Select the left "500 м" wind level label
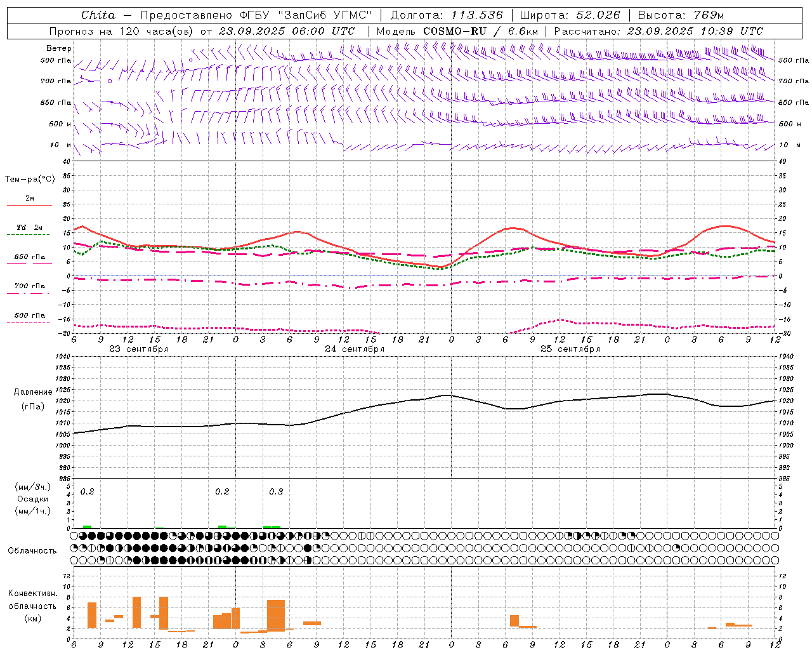The image size is (812, 650). coord(60,124)
